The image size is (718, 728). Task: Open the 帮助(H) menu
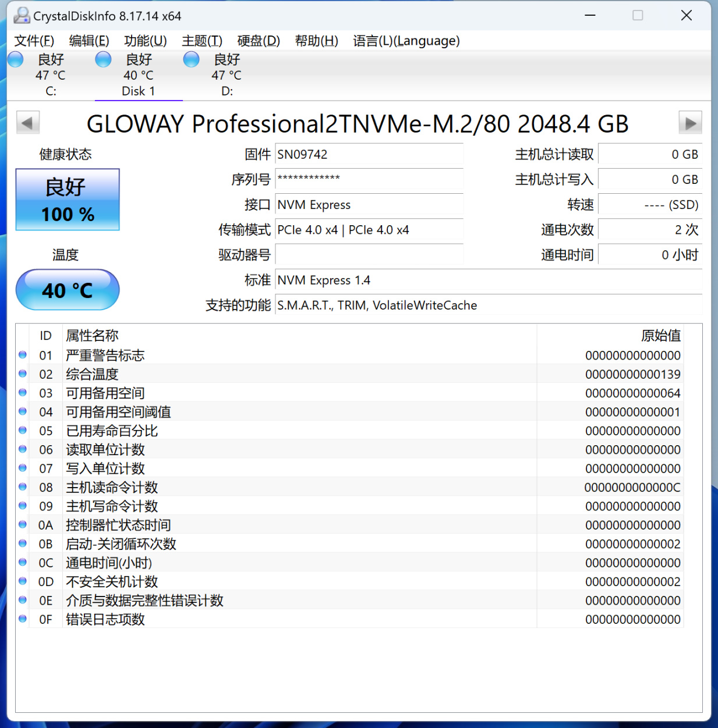tap(316, 41)
